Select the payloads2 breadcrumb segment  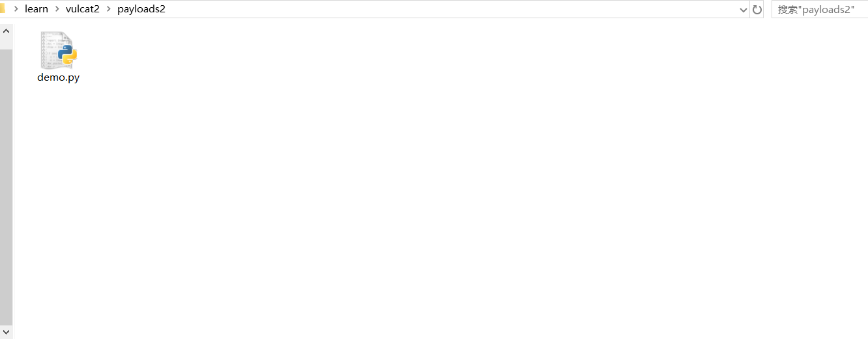(x=141, y=9)
